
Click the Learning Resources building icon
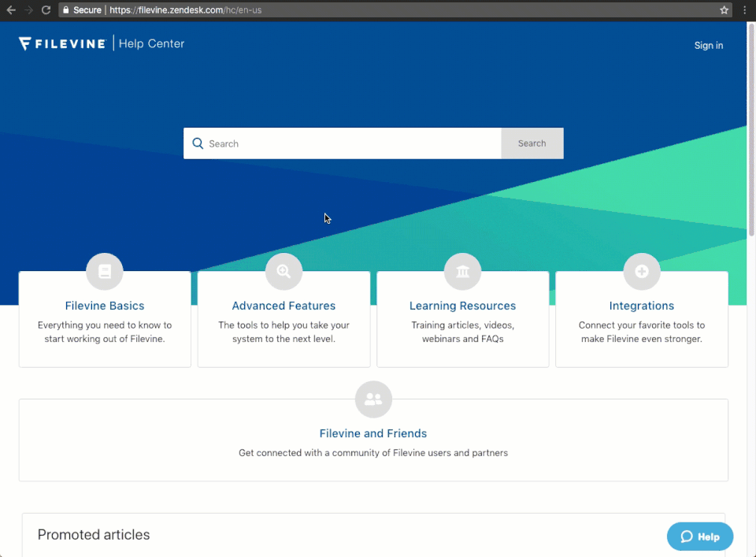coord(463,272)
